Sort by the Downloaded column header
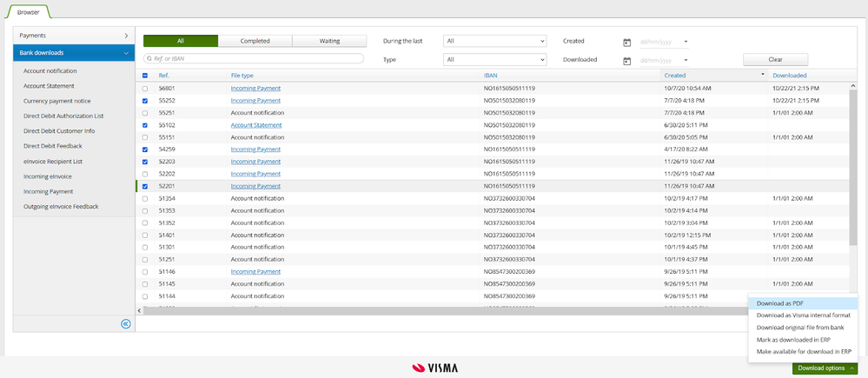 click(790, 76)
